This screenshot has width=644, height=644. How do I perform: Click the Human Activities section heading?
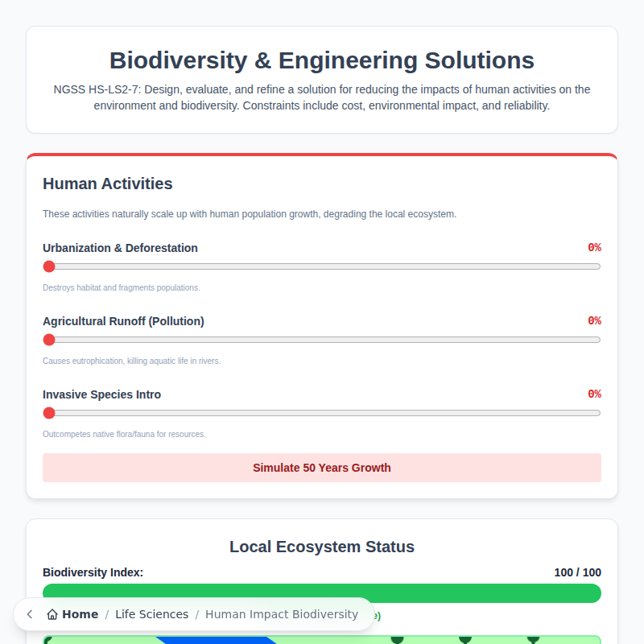click(107, 184)
